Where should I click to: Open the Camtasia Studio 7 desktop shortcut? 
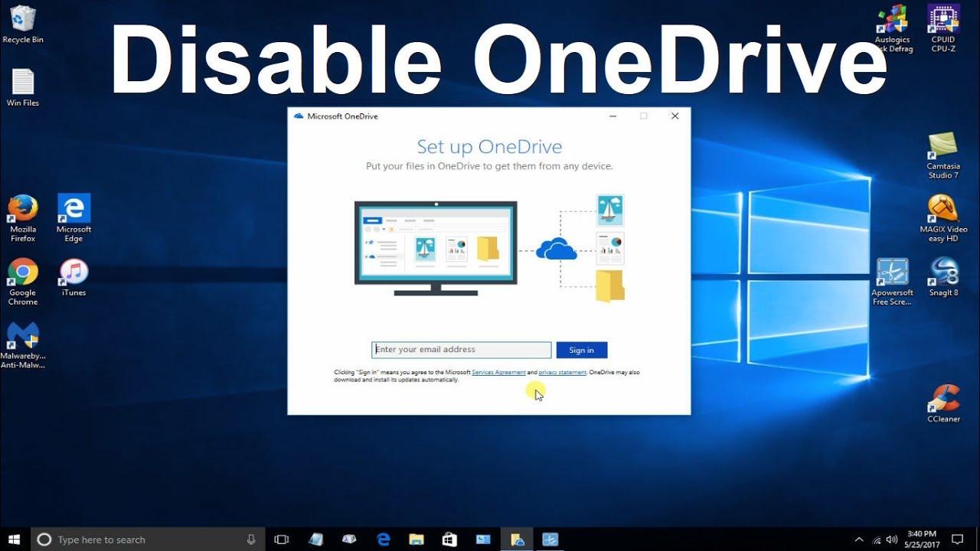pyautogui.click(x=943, y=155)
